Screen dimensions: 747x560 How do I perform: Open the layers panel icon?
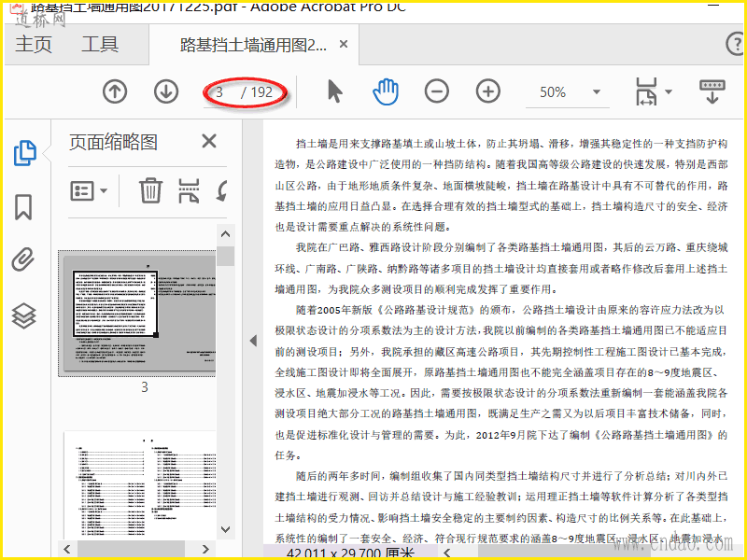[24, 315]
